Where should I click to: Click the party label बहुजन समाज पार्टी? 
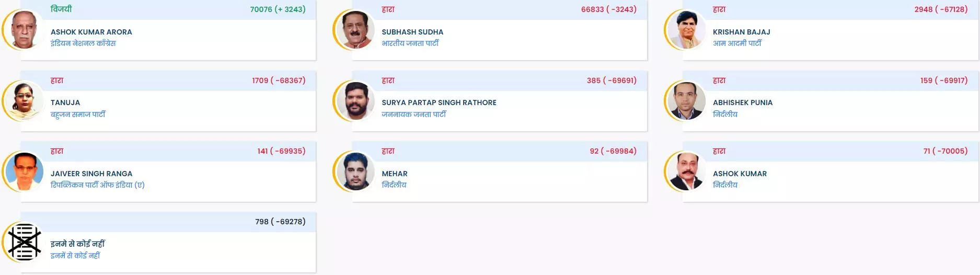78,114
